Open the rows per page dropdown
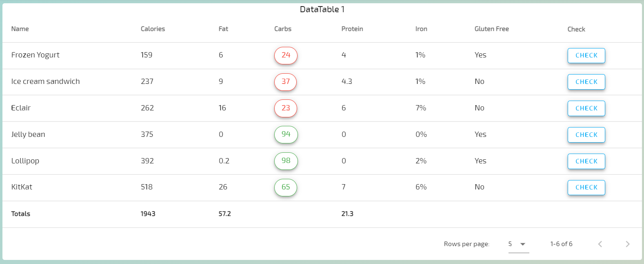Viewport: 644px width, 264px height. pos(518,244)
